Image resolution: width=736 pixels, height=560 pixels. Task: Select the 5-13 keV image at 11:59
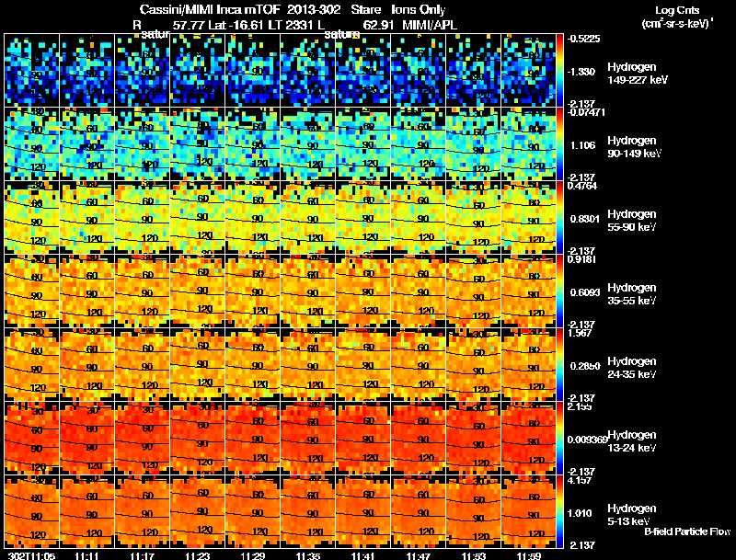528,511
